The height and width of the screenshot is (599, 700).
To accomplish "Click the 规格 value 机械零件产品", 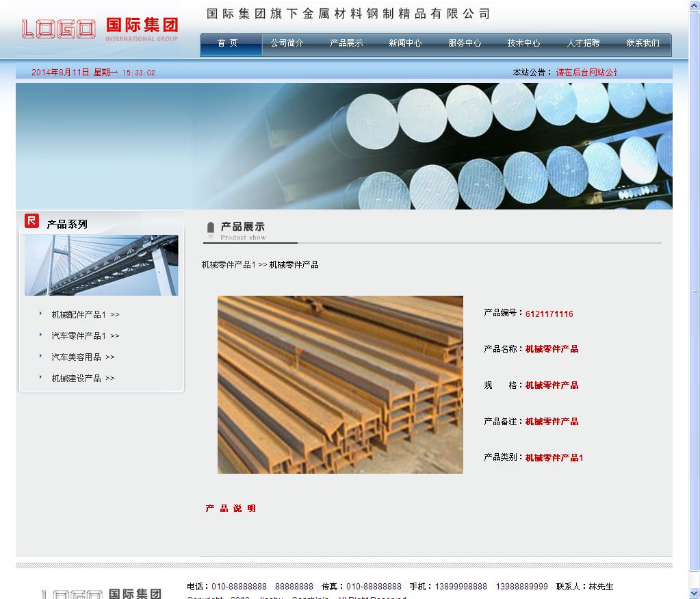I will (552, 385).
